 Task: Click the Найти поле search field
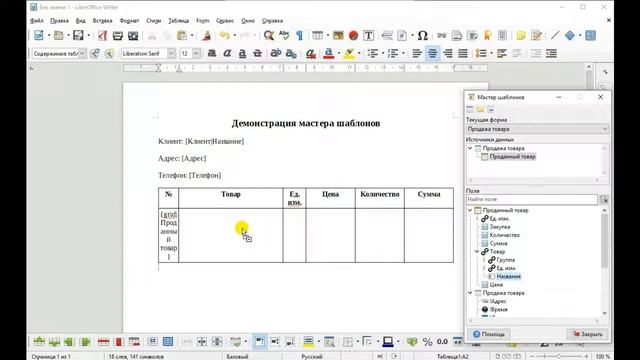point(532,199)
